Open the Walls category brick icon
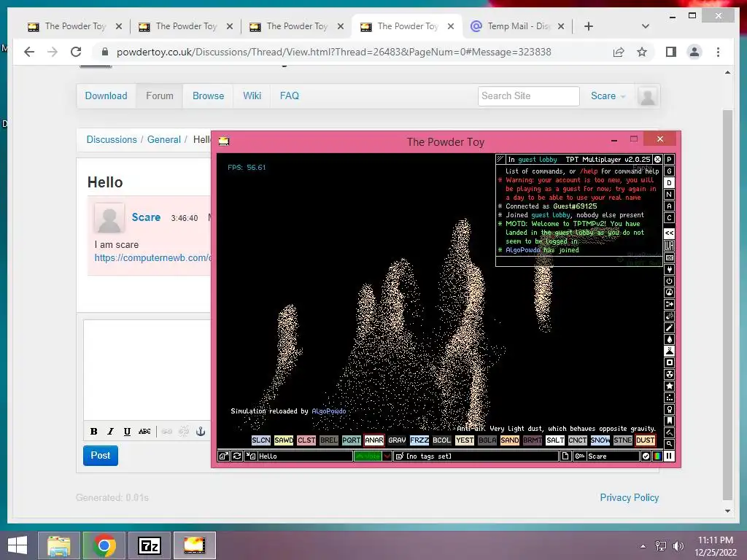This screenshot has width=747, height=560. click(x=670, y=257)
